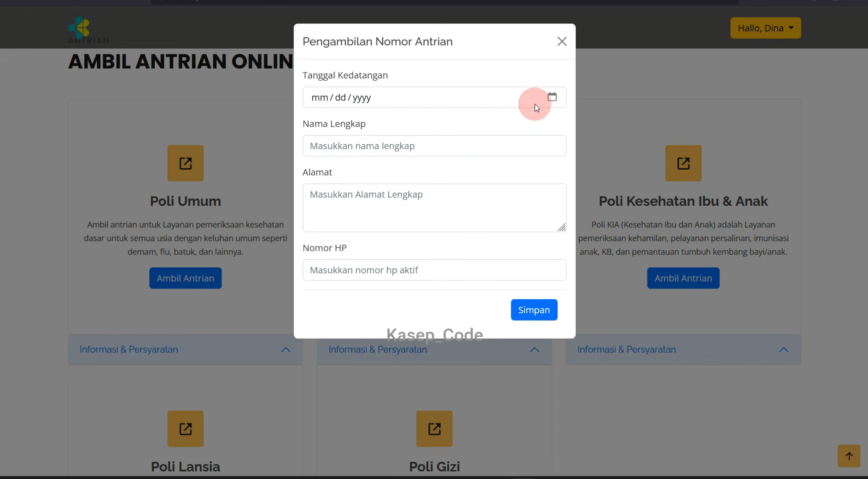This screenshot has height=479, width=868.
Task: Collapse the middle Informasi & Persyaratan accordion
Action: click(434, 350)
